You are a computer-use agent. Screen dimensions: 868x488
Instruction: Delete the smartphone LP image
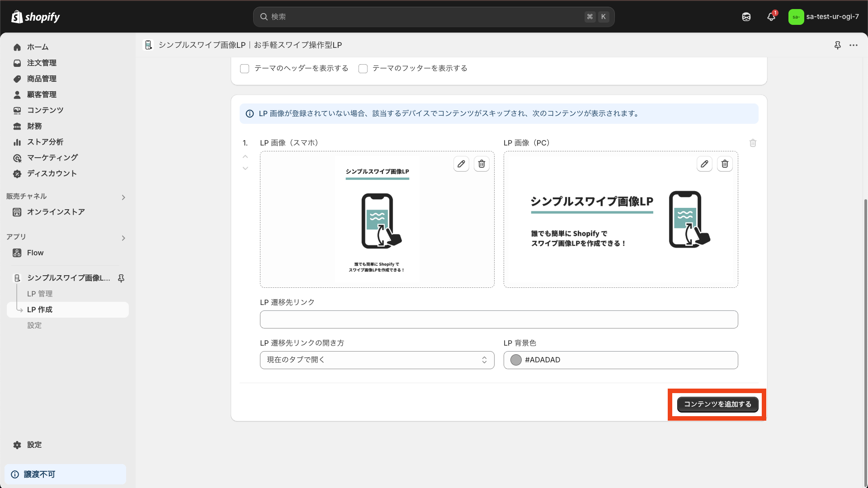pos(481,164)
